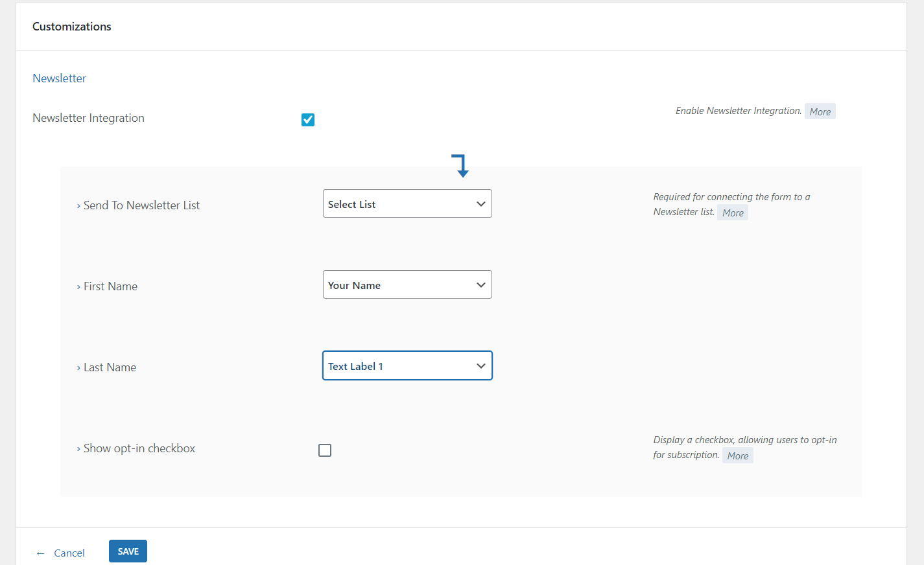This screenshot has width=924, height=565.
Task: Click More beside Enable Newsletter Integration
Action: (x=820, y=111)
